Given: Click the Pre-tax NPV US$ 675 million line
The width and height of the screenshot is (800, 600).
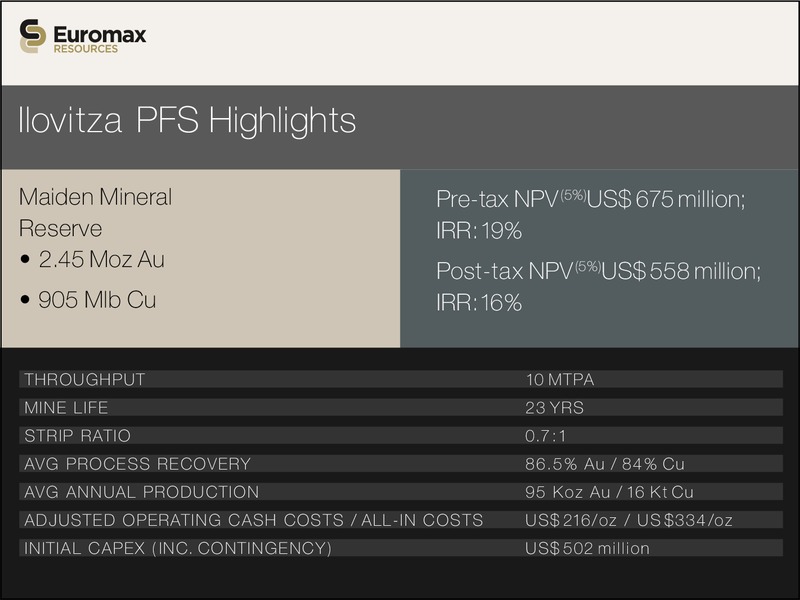Looking at the screenshot, I should [591, 199].
